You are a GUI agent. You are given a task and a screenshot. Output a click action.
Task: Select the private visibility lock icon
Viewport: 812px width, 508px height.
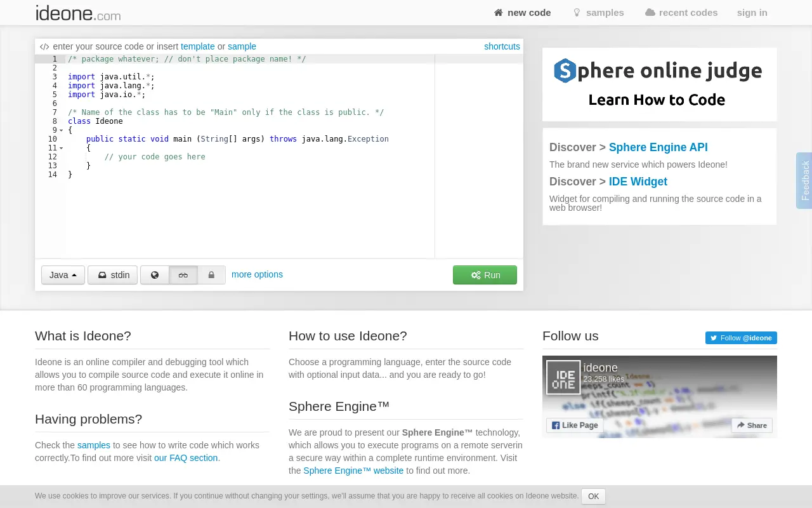pos(211,275)
